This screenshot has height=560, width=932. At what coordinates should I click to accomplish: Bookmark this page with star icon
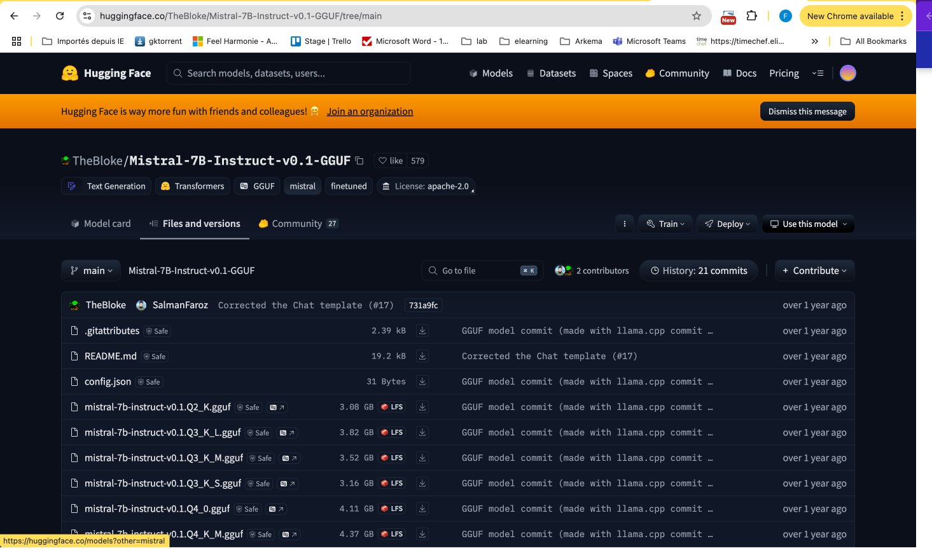[x=697, y=16]
